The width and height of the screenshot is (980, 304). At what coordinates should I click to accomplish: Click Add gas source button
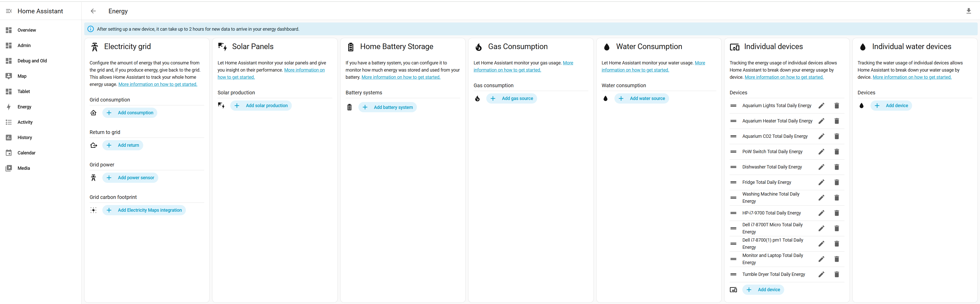(x=512, y=98)
